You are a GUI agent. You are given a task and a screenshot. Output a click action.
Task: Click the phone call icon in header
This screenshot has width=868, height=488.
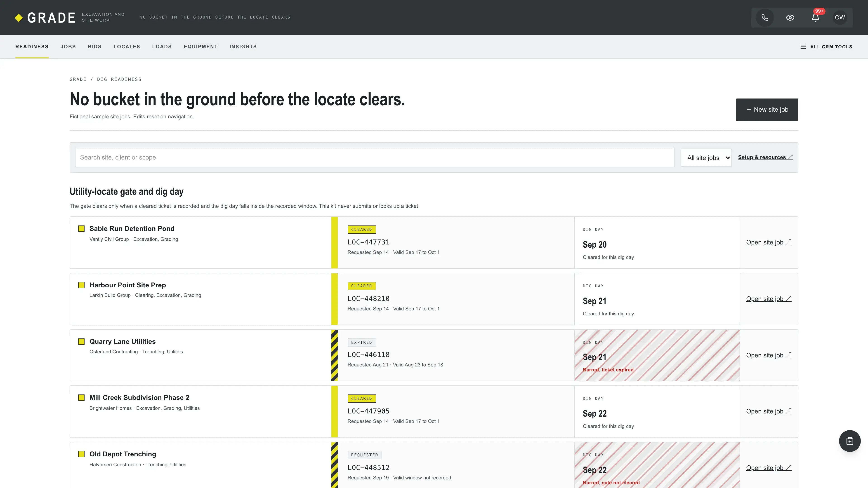coord(765,18)
